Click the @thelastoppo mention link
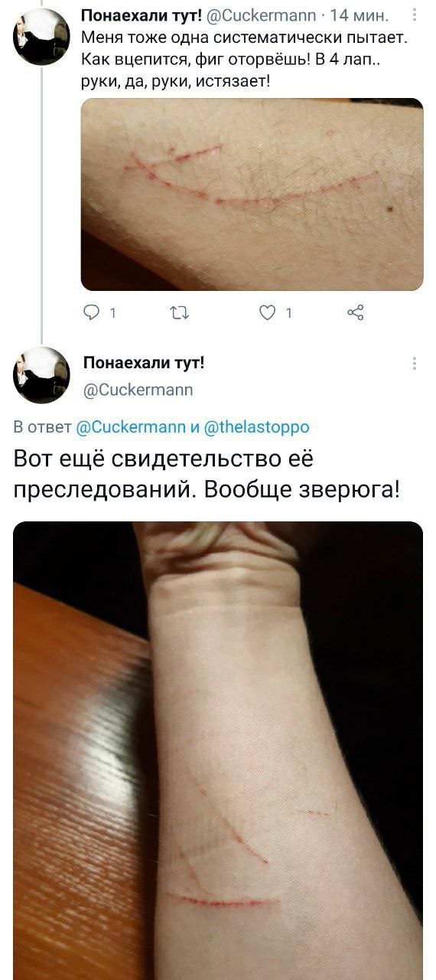 [x=256, y=427]
